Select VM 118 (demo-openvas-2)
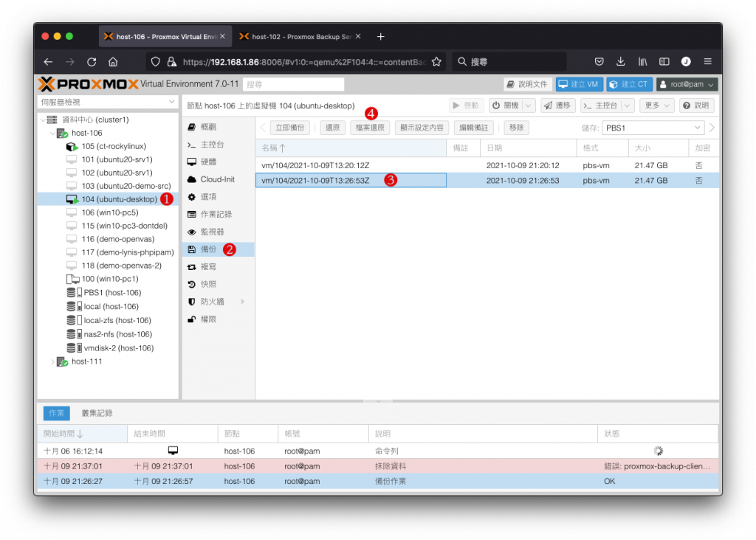Viewport: 756px width, 540px height. click(x=121, y=266)
